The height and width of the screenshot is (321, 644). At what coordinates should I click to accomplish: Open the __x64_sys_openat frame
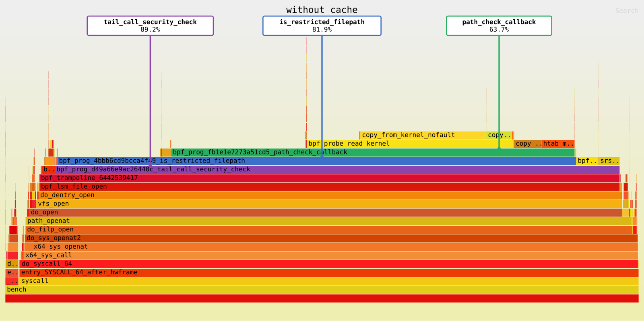(331, 247)
